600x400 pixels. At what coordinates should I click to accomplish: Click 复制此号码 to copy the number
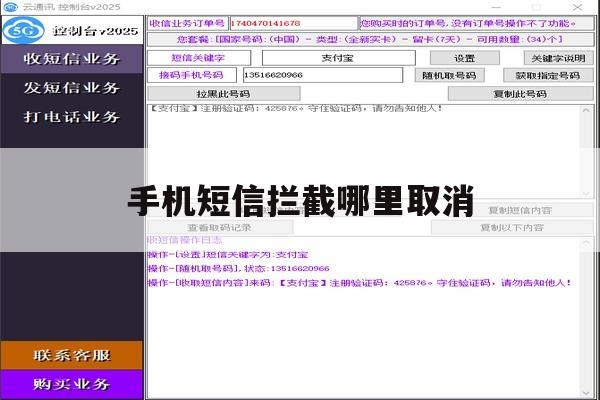tap(520, 94)
